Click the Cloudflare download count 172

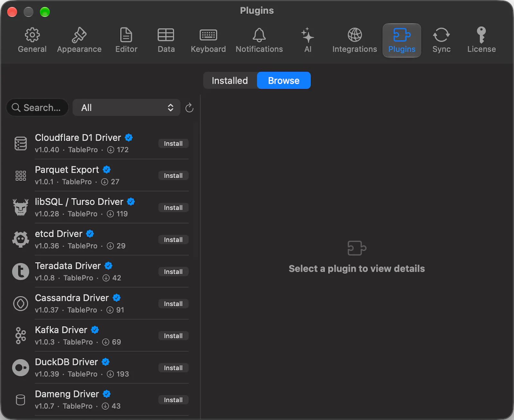coord(123,150)
